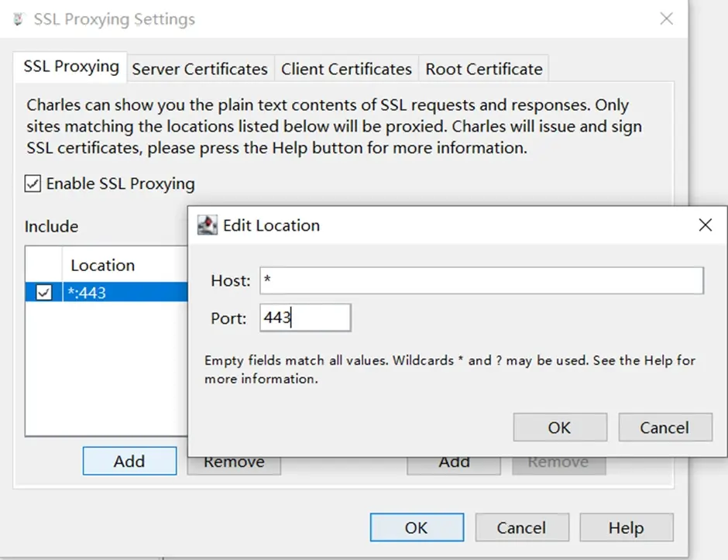Click the Location column header
Image resolution: width=728 pixels, height=560 pixels.
coord(103,266)
